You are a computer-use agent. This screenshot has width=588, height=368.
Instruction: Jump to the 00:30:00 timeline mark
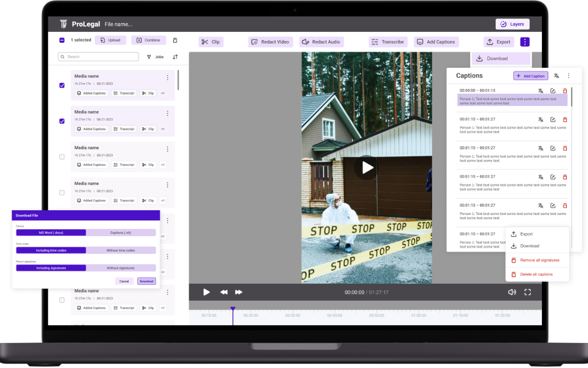tap(292, 316)
